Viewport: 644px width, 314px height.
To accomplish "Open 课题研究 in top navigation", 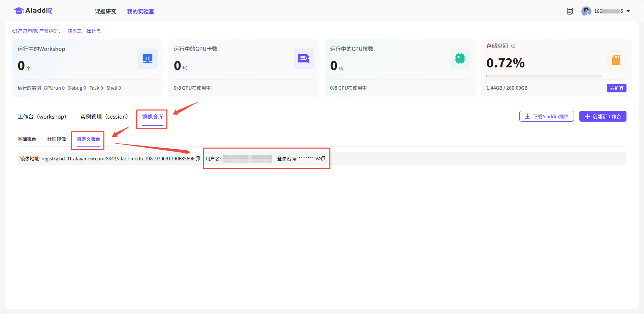I will pos(105,11).
